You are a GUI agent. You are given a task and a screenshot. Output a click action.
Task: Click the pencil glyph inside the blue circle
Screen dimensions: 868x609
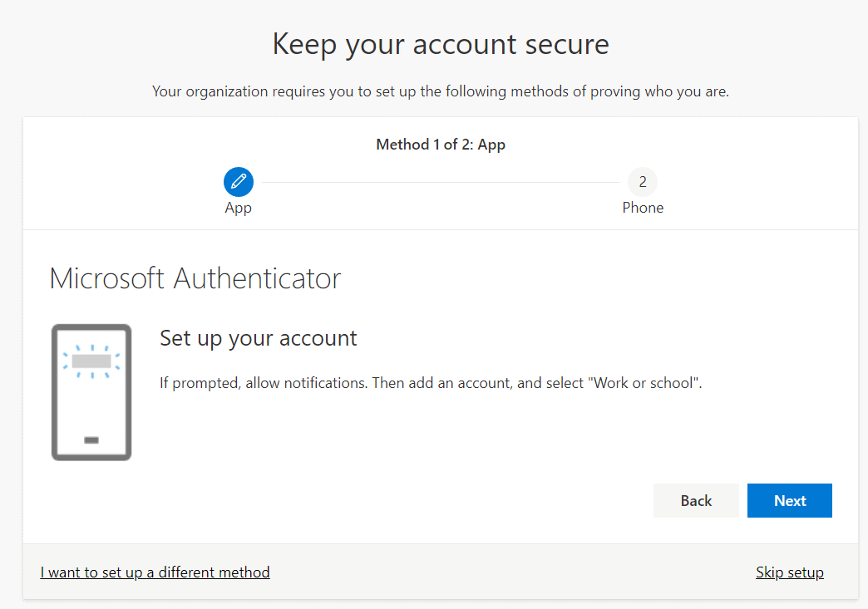click(238, 181)
